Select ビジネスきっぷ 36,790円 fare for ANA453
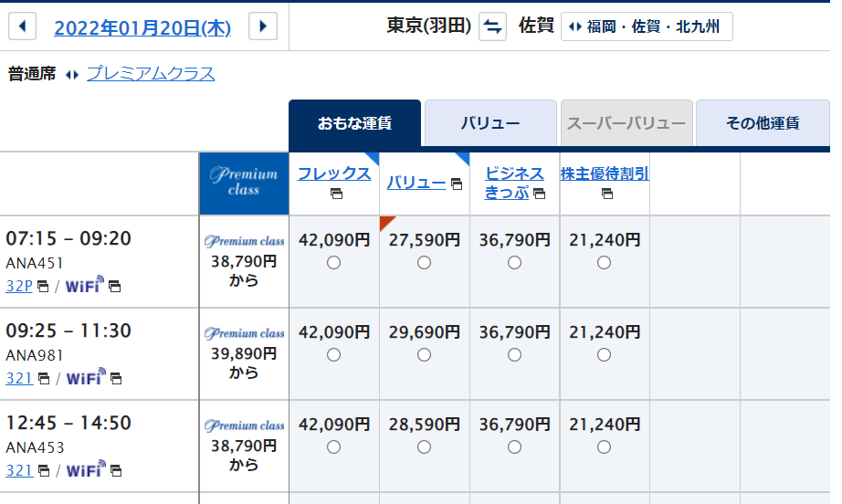Screen dimensions: 842x504 [x=514, y=447]
